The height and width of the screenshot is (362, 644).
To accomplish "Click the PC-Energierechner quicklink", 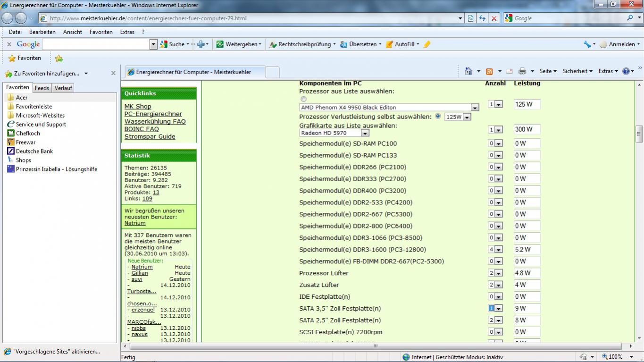I will click(153, 114).
